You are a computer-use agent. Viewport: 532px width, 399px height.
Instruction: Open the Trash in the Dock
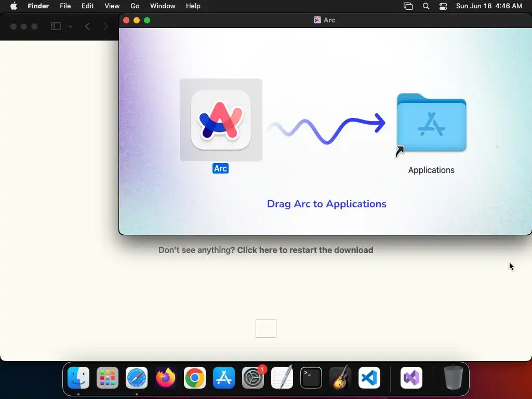[453, 378]
